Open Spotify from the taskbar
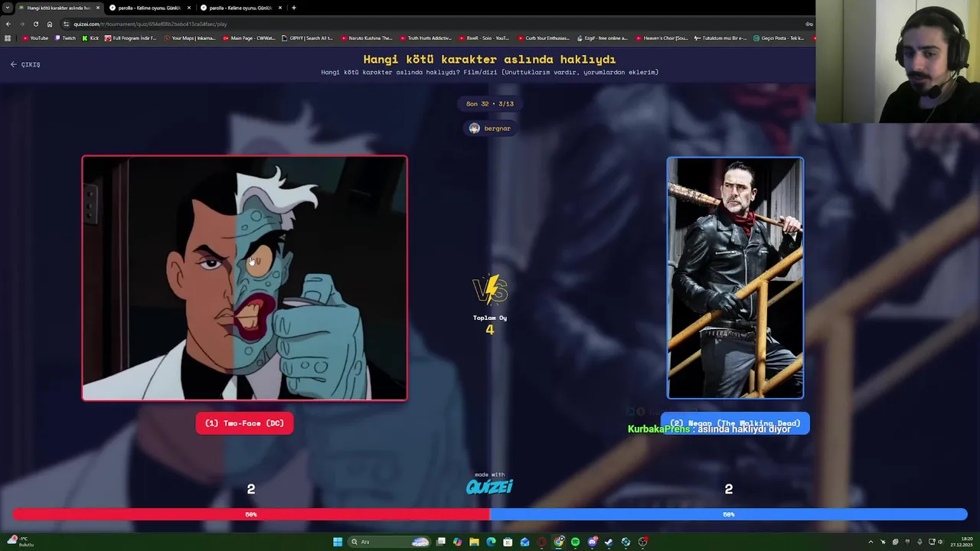The height and width of the screenshot is (551, 980). pos(575,542)
